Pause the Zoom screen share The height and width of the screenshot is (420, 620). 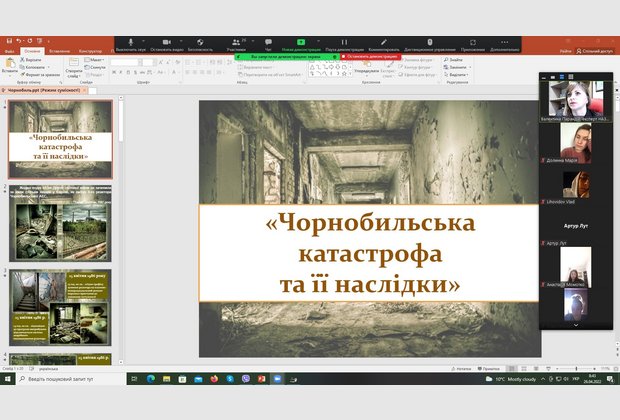pyautogui.click(x=344, y=45)
